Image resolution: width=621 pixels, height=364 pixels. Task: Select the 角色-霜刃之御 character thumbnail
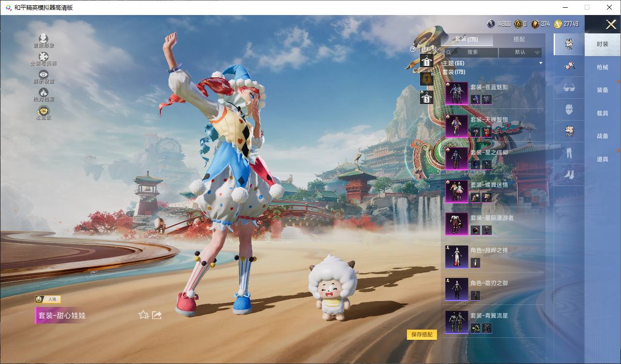click(x=456, y=289)
